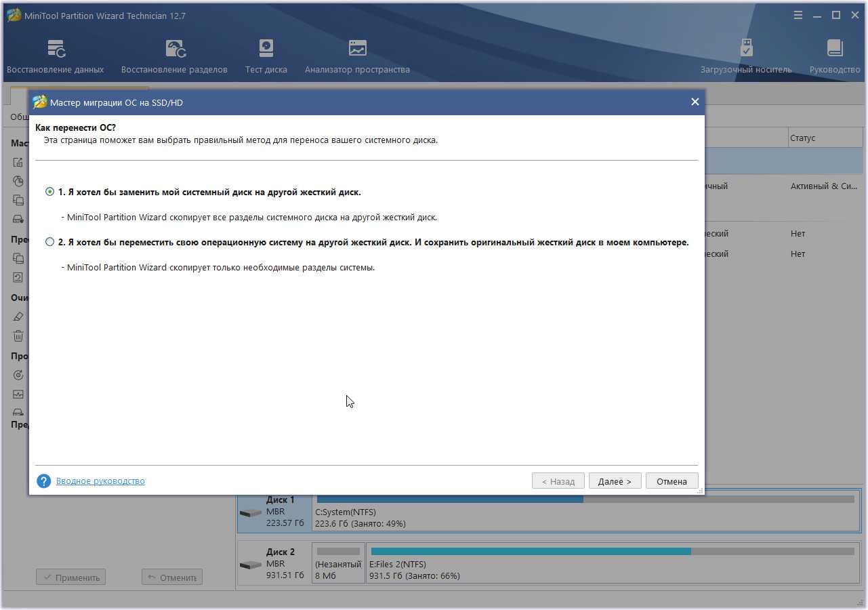Click the Назад button

(x=558, y=481)
